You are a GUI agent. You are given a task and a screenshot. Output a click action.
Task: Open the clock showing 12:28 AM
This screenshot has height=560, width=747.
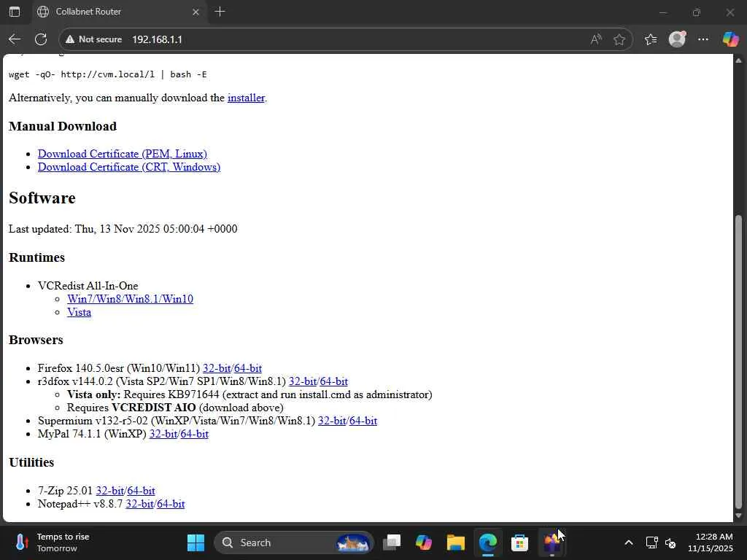pyautogui.click(x=711, y=542)
